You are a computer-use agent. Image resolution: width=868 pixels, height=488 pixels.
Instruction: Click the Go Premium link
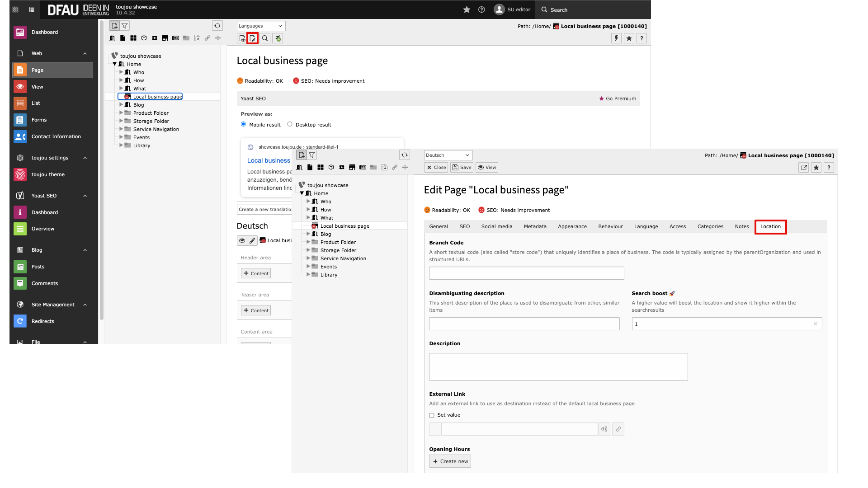pyautogui.click(x=621, y=99)
